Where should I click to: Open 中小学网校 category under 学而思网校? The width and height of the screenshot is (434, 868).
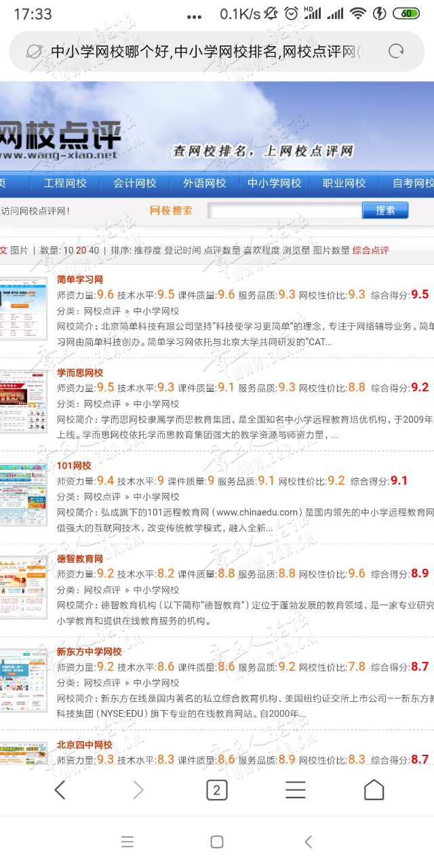tap(156, 404)
